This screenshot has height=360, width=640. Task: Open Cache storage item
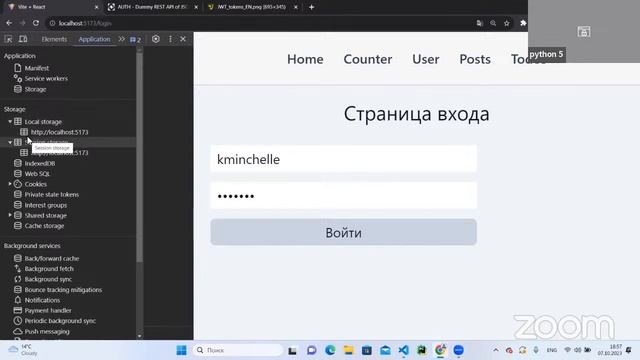(x=44, y=226)
